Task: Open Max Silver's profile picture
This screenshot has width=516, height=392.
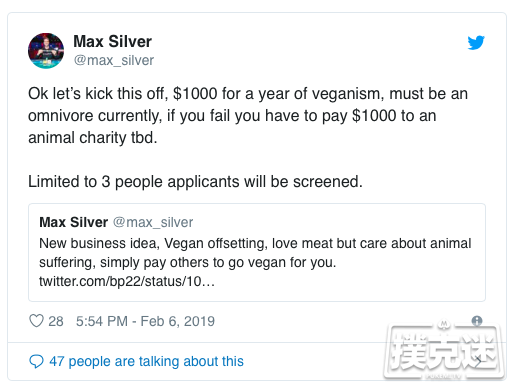Action: point(46,51)
